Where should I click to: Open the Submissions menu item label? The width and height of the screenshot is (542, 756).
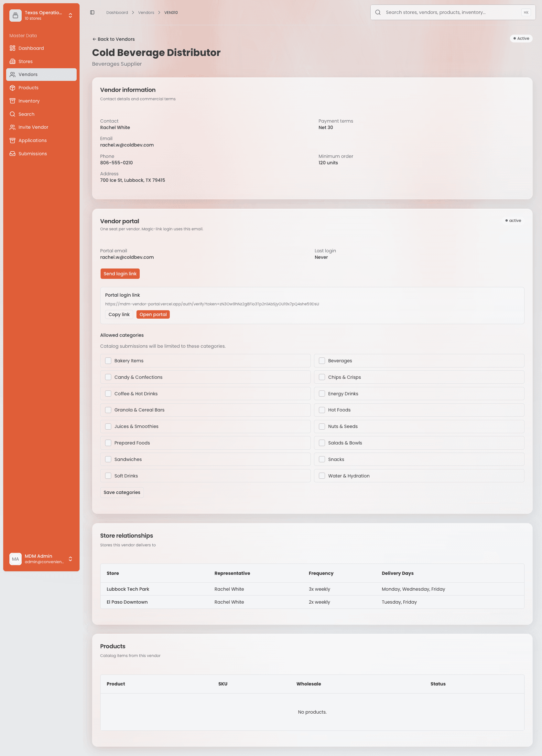[x=33, y=154]
